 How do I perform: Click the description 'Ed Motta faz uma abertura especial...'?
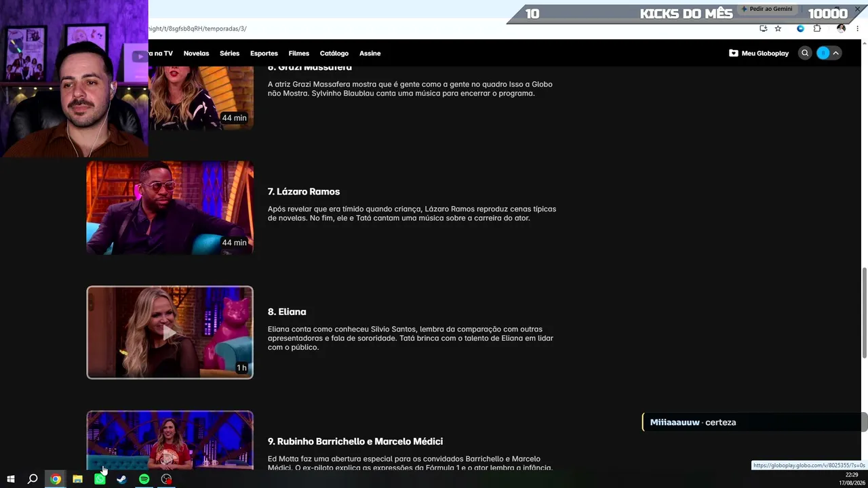(410, 463)
